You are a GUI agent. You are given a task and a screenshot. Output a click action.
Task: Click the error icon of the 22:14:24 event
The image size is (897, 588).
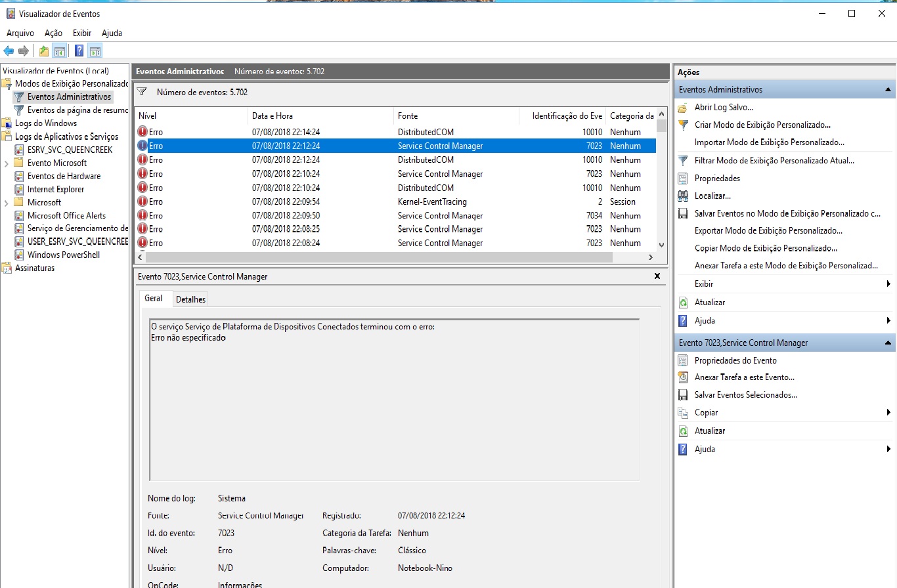(x=142, y=132)
